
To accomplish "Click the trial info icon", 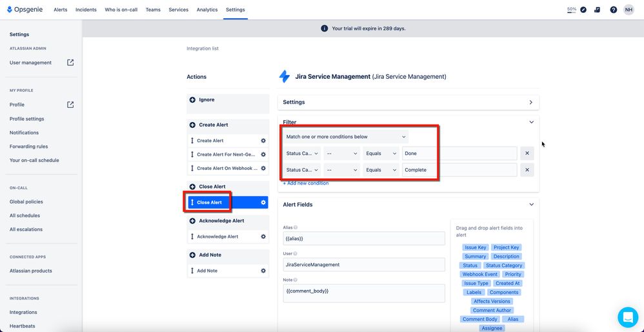I will [x=324, y=28].
